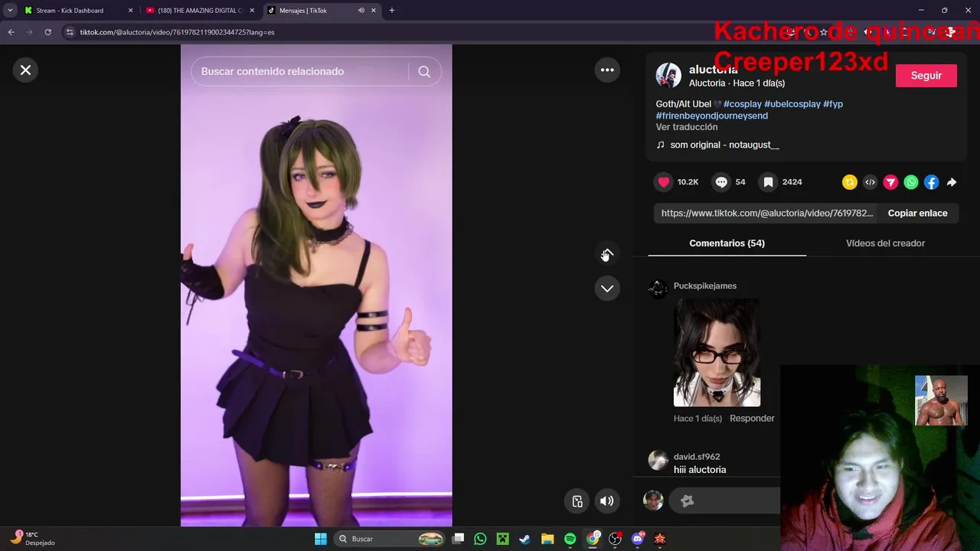Close the Kick Dashboard tab
The image size is (980, 551).
130,11
